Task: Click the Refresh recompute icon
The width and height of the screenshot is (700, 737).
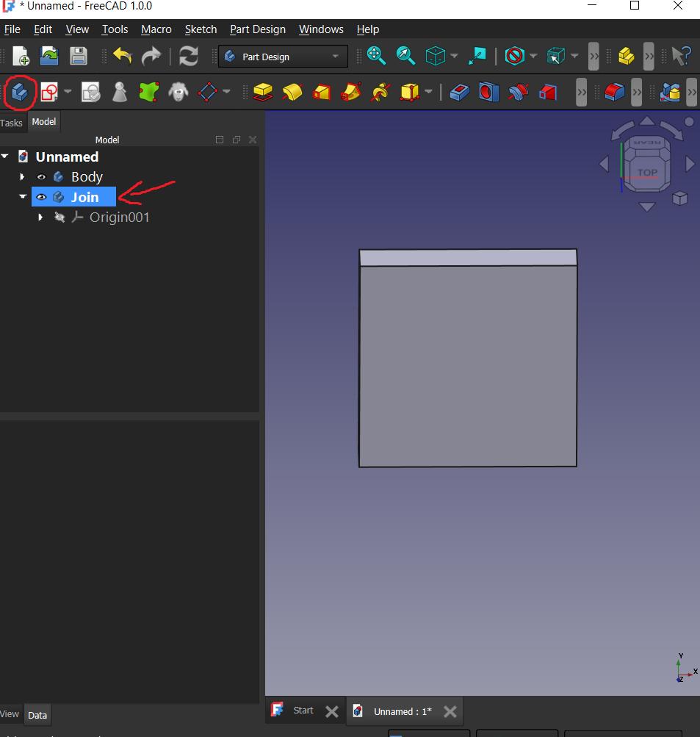Action: point(189,56)
